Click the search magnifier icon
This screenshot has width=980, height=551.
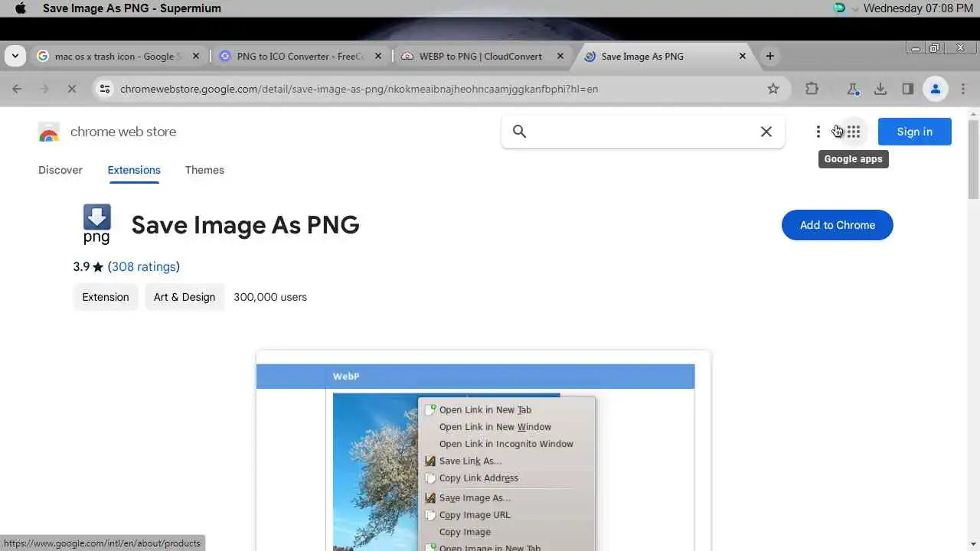click(x=520, y=132)
